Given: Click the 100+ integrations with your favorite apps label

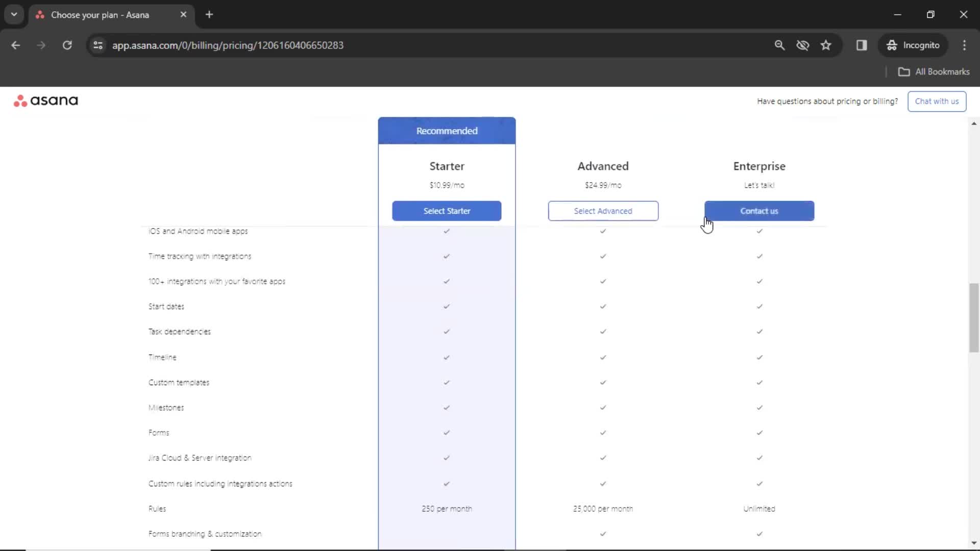Looking at the screenshot, I should (x=216, y=282).
